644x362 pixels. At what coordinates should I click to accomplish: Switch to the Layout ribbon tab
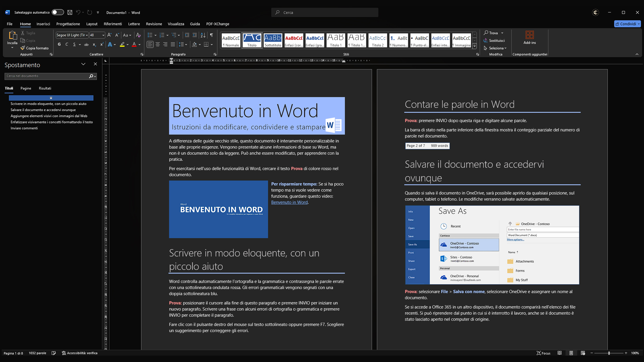[x=92, y=24]
